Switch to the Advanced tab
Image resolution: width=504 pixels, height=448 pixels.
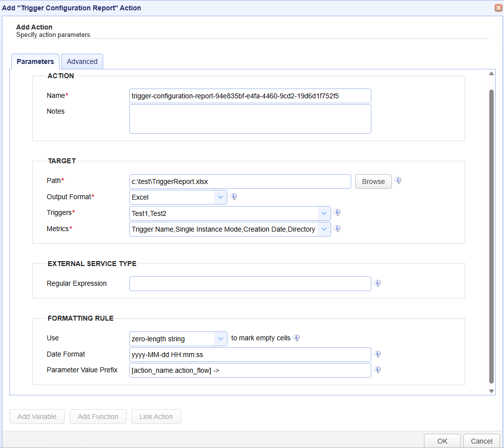[x=82, y=61]
